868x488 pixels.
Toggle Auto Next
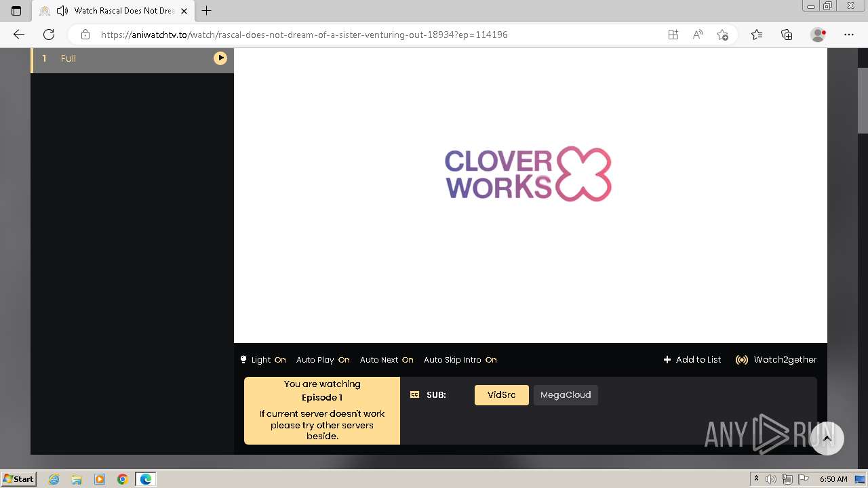tap(387, 360)
